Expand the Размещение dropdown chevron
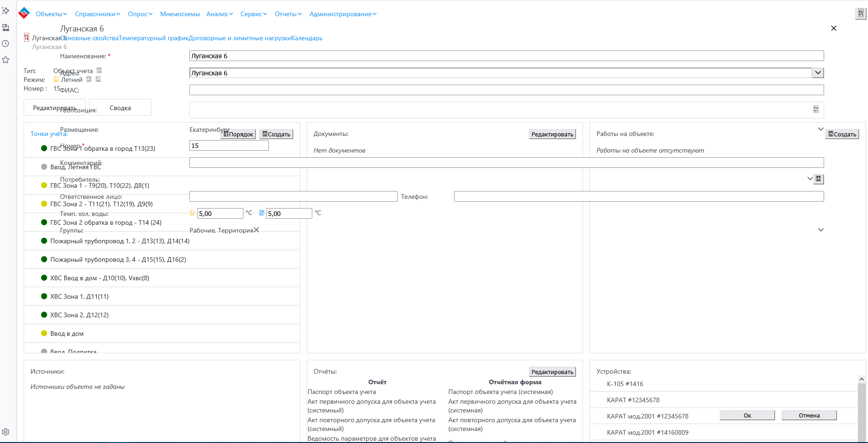The image size is (868, 443). [x=821, y=129]
